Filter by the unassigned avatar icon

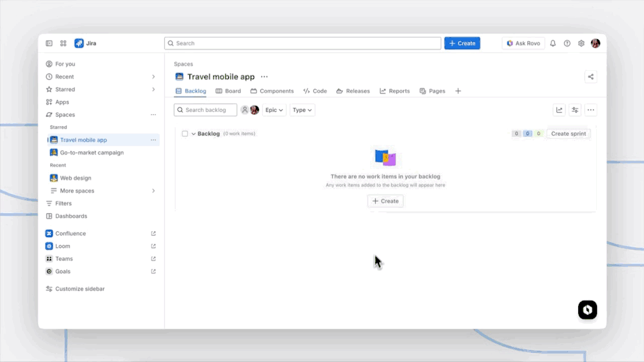tap(244, 110)
